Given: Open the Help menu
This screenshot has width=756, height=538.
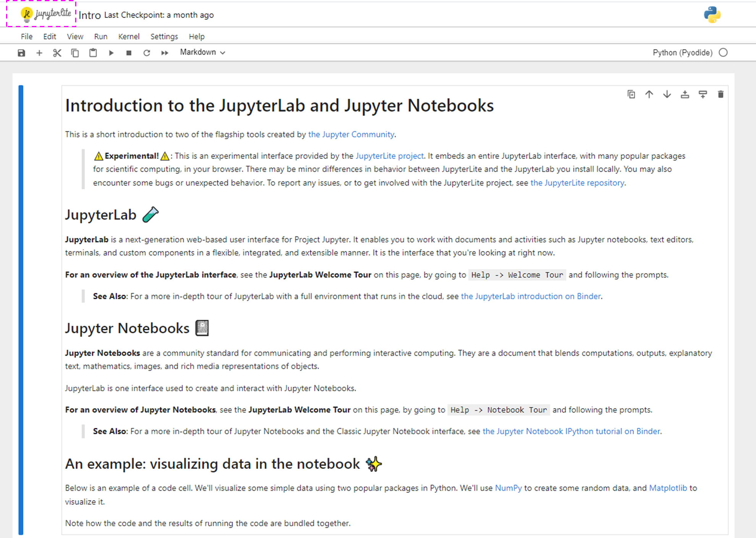Looking at the screenshot, I should (197, 36).
